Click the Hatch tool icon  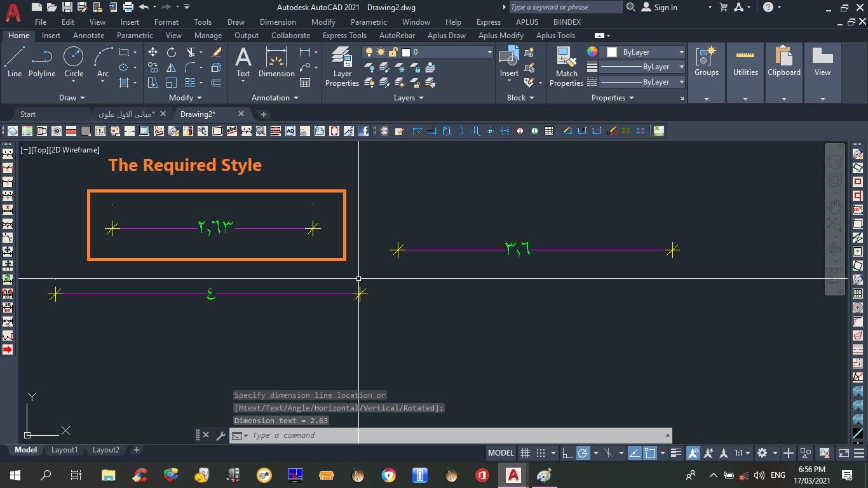tap(124, 83)
